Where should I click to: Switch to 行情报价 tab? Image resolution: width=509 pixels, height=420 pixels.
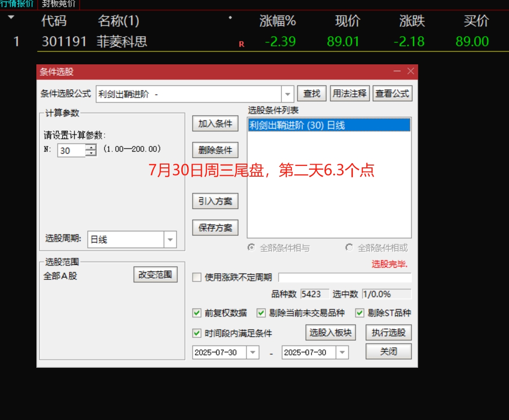coord(17,4)
